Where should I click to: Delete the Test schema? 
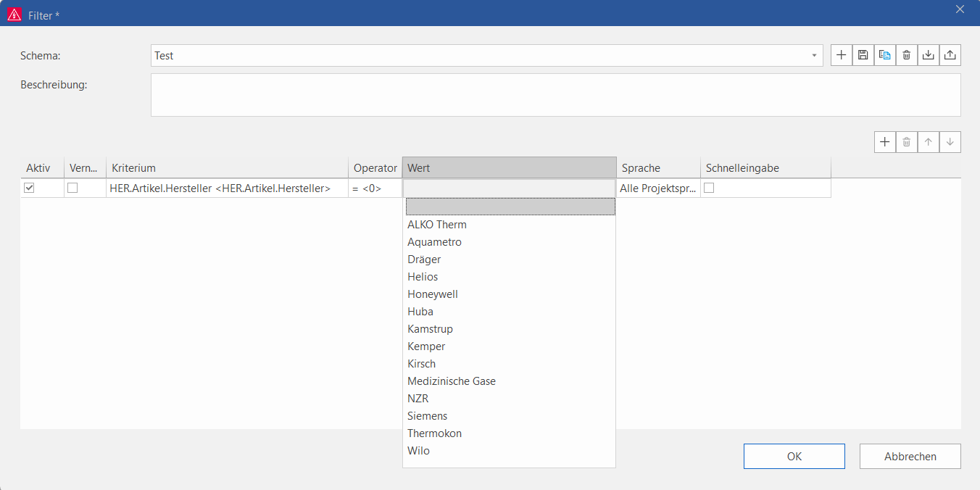coord(906,55)
